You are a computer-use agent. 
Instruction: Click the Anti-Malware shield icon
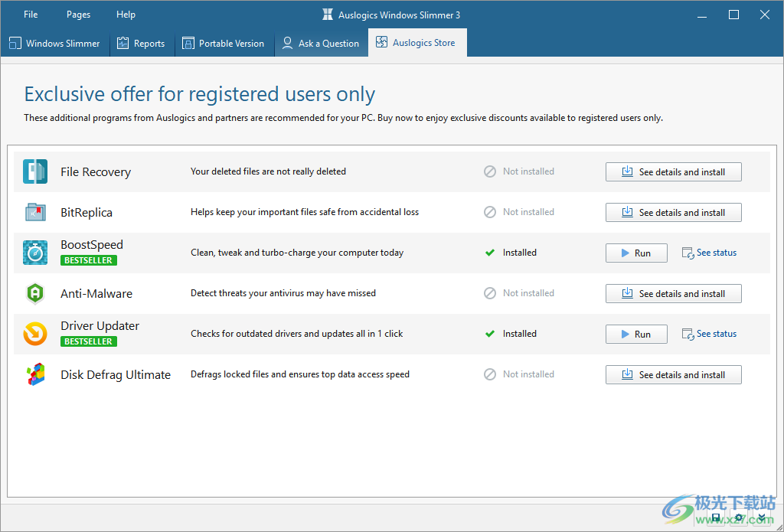coord(35,293)
